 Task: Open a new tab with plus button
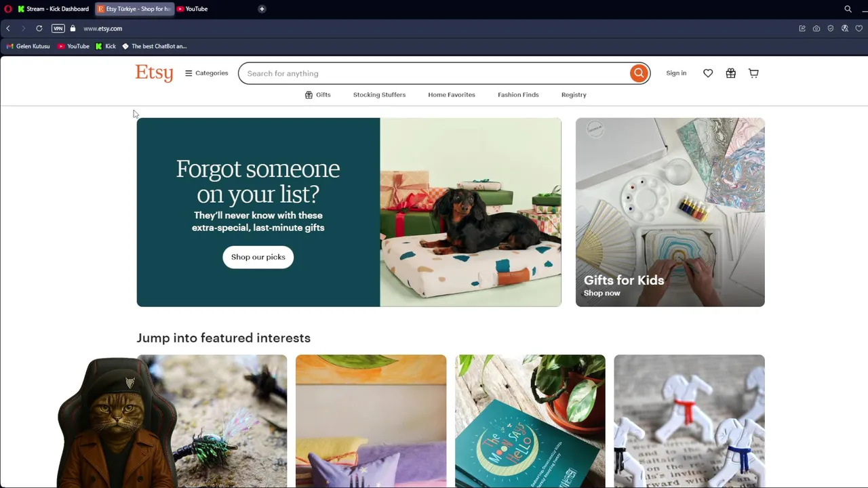pos(262,9)
